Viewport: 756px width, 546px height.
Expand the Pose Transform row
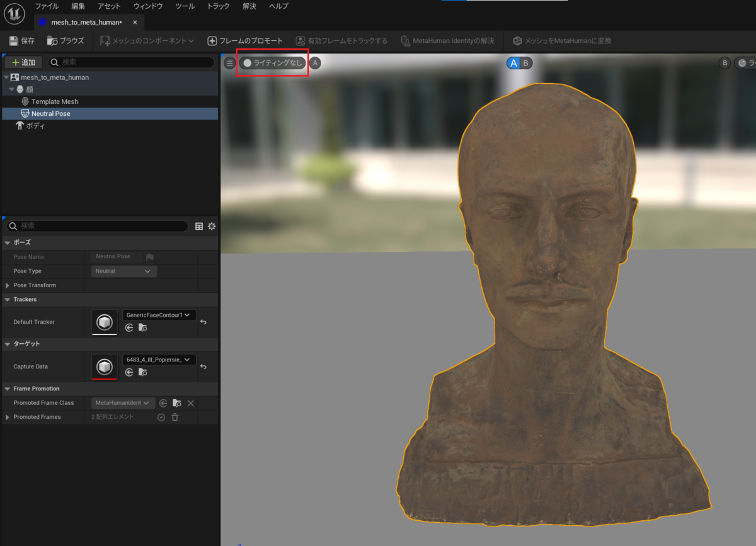pyautogui.click(x=7, y=285)
